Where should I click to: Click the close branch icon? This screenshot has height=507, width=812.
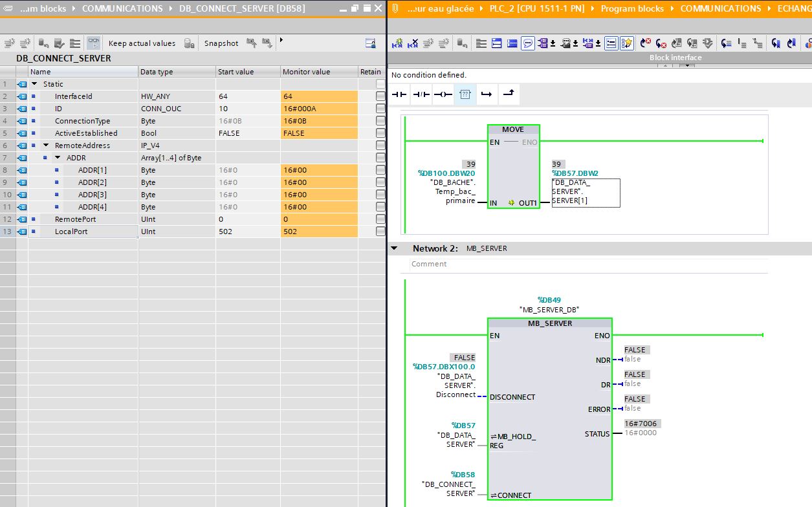[509, 94]
